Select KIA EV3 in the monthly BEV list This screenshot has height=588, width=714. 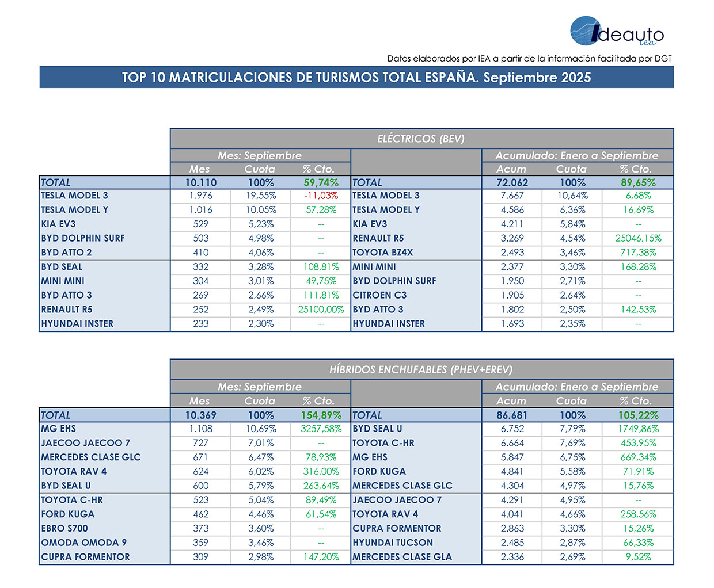tap(58, 224)
